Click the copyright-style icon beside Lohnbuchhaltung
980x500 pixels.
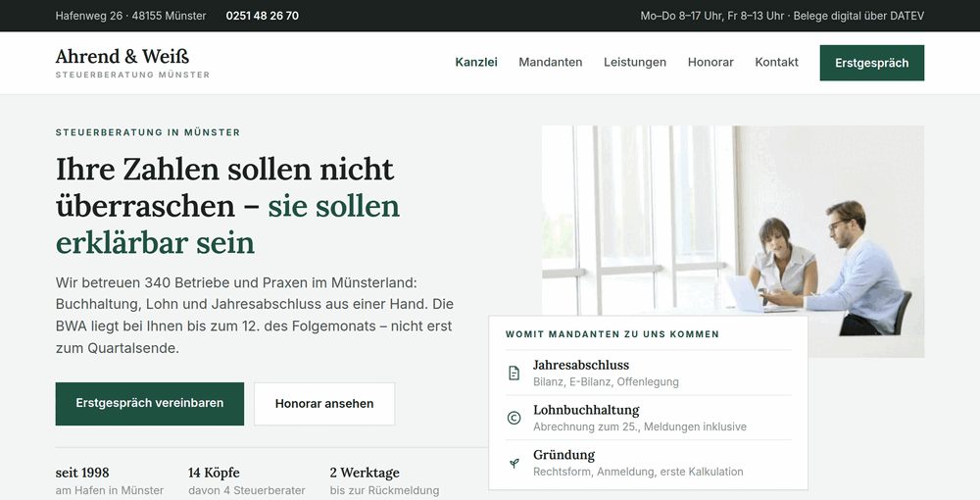click(x=514, y=418)
